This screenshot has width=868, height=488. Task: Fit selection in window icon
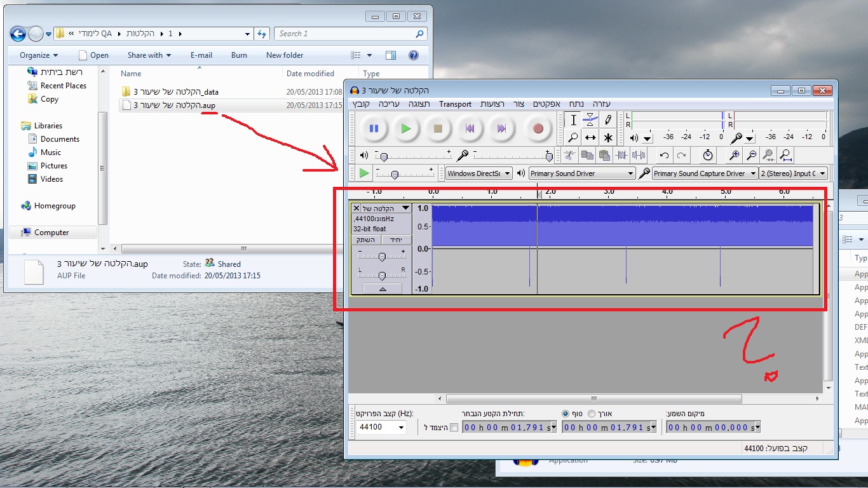point(768,155)
